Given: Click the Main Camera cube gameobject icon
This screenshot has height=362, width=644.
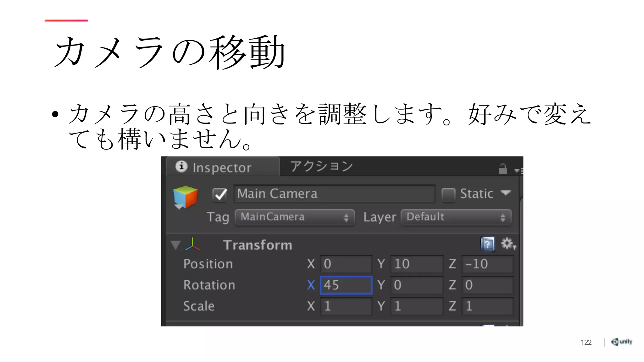Looking at the screenshot, I should tap(186, 197).
